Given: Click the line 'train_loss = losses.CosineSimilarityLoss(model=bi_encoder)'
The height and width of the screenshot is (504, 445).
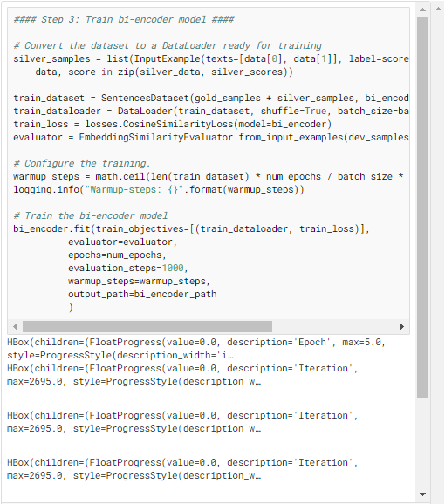Looking at the screenshot, I should tap(173, 125).
